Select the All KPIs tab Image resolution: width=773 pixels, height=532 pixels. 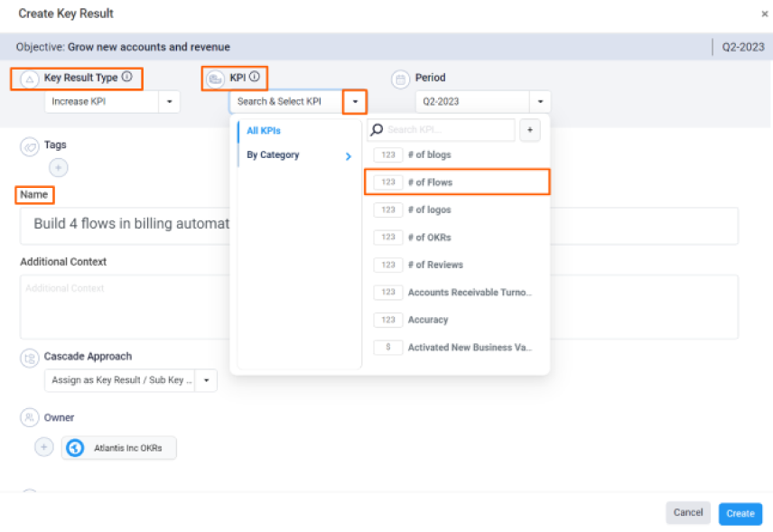[x=264, y=131]
